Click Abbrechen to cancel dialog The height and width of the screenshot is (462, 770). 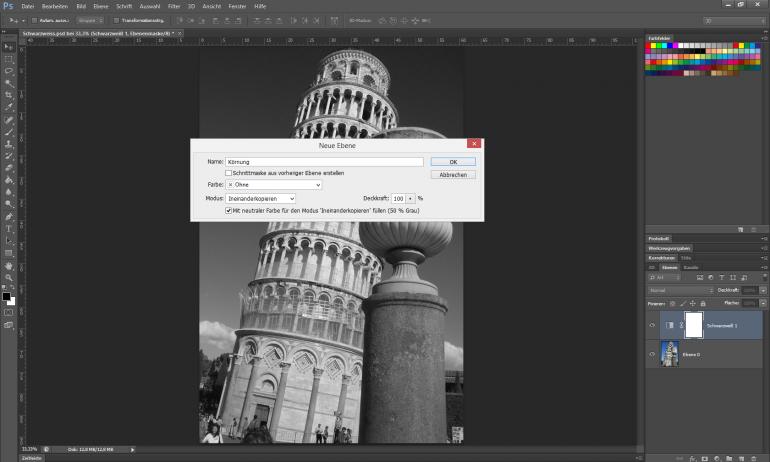pyautogui.click(x=453, y=175)
